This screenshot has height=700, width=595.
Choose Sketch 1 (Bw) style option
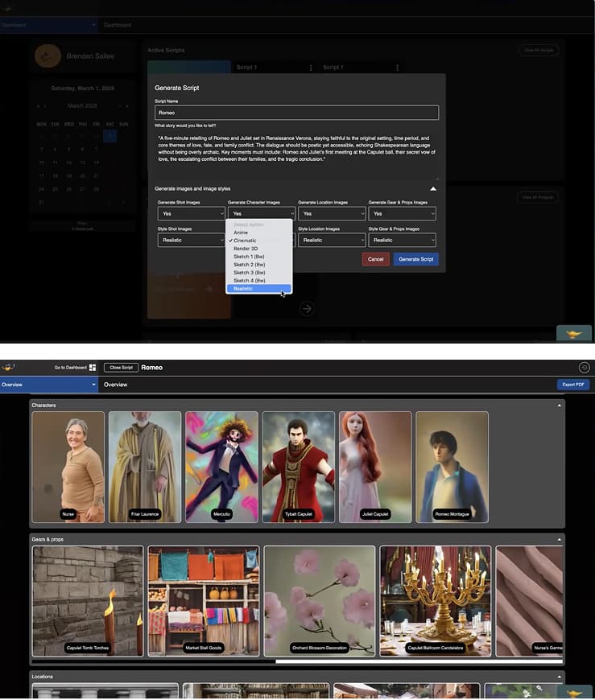coord(259,257)
